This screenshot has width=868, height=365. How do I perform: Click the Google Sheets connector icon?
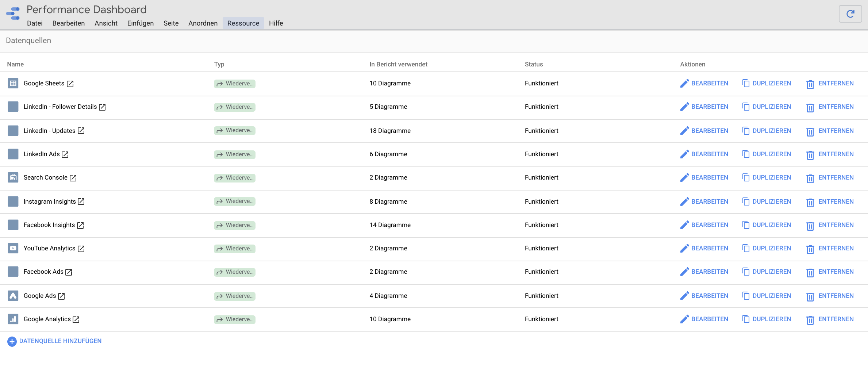(13, 83)
